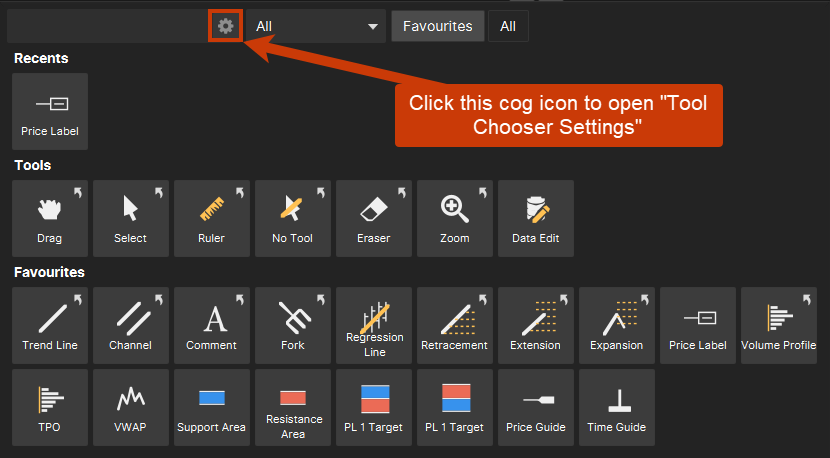Toggle favourite corner arrow on Select tool
Image resolution: width=830 pixels, height=458 pixels.
pyautogui.click(x=158, y=191)
